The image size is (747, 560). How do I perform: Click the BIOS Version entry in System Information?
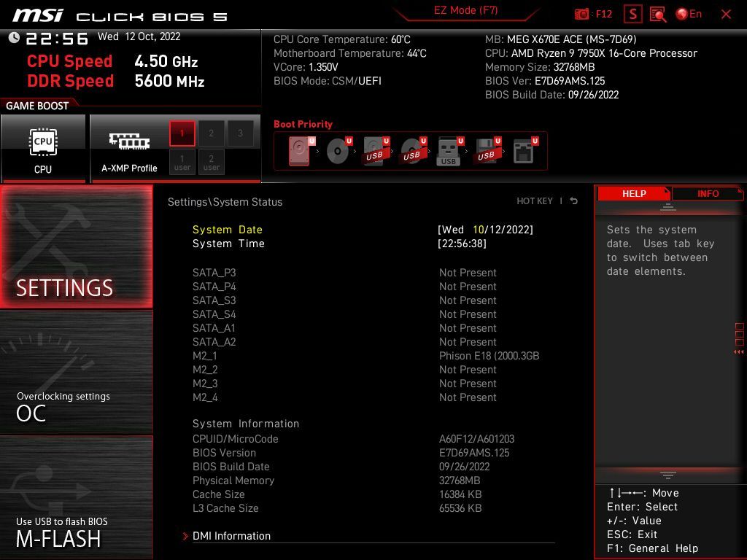click(x=351, y=453)
